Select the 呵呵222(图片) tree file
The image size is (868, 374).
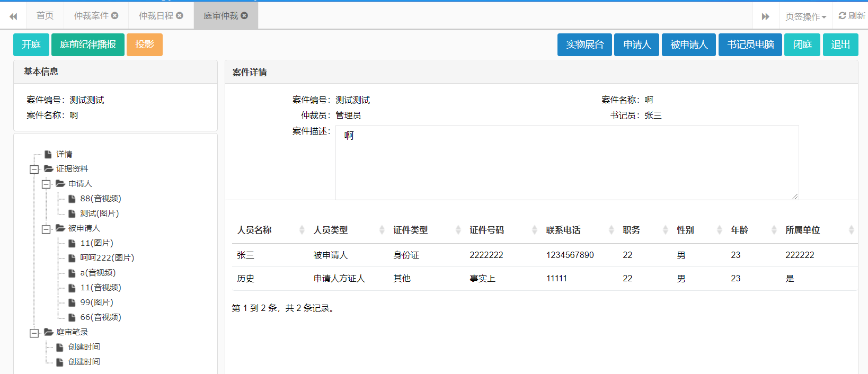point(107,258)
